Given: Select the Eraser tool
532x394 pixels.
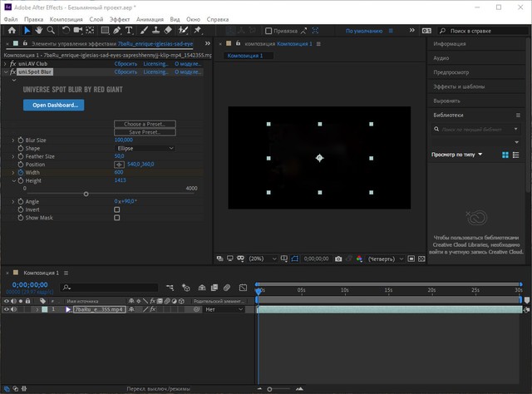Looking at the screenshot, I should (167, 31).
